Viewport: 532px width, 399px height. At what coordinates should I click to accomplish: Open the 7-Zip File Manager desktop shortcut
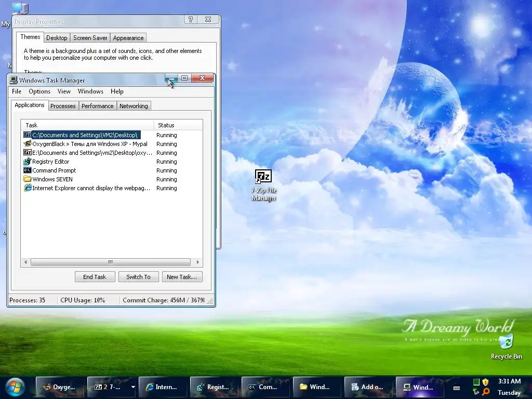(x=263, y=185)
